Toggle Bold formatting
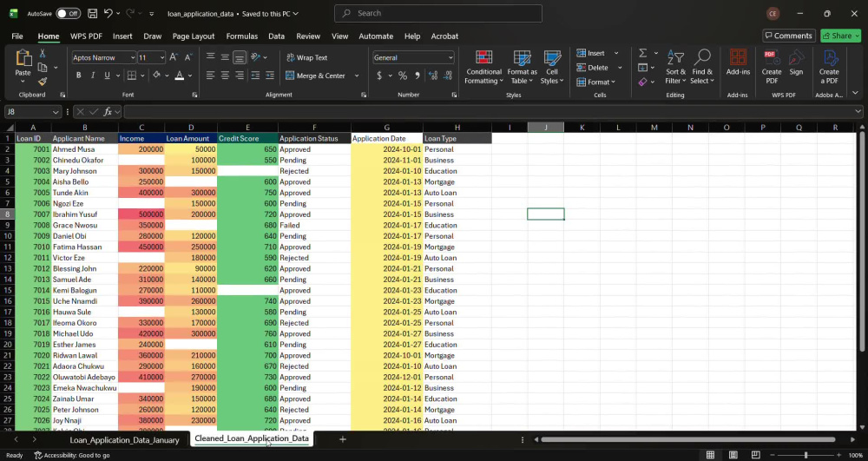The height and width of the screenshot is (461, 868). click(79, 76)
